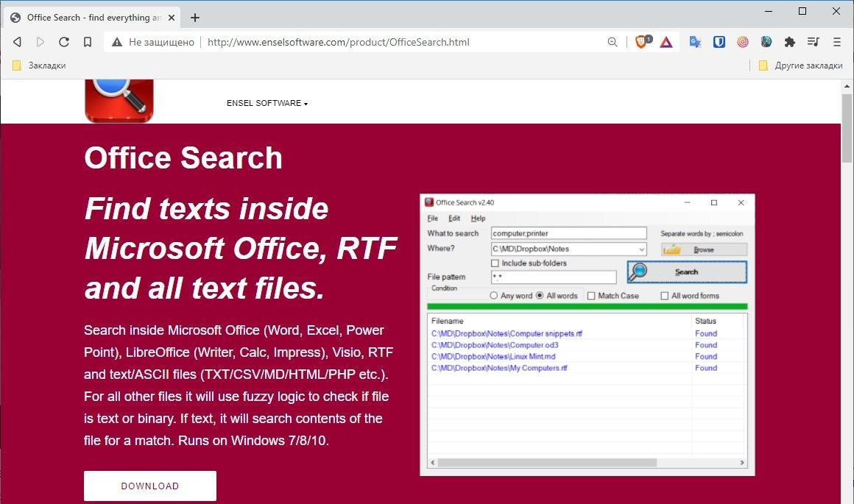This screenshot has height=504, width=854.
Task: Click the Search button with magnifier
Action: click(x=687, y=271)
